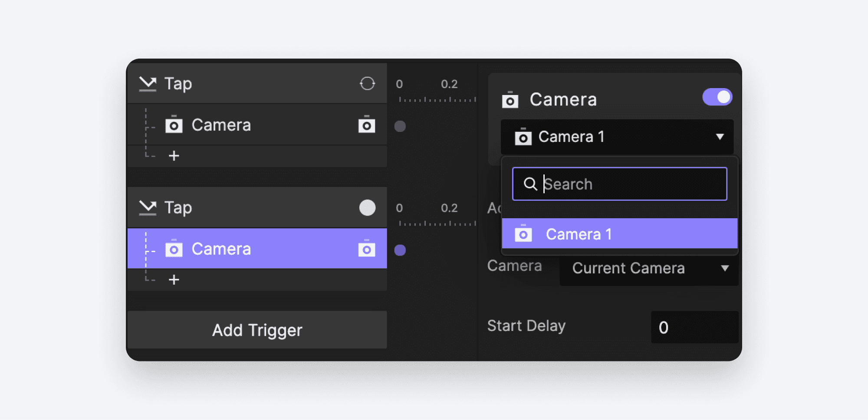Click the white circle toggle on the second Tap trigger
The image size is (868, 420).
coord(367,207)
